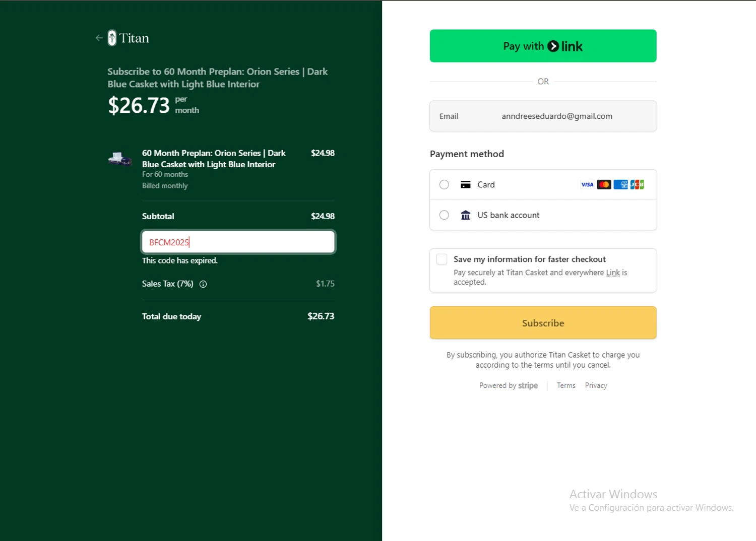Select the Card payment radio button
The height and width of the screenshot is (541, 756).
click(444, 184)
